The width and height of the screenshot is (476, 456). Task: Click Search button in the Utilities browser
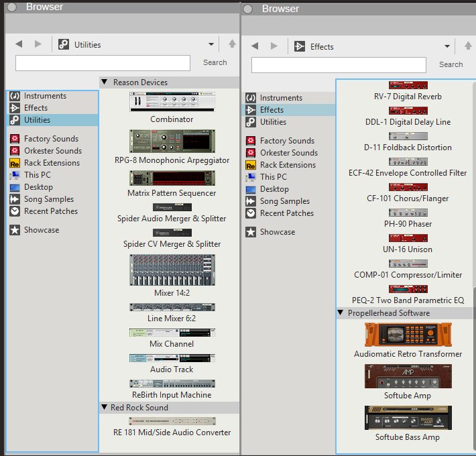point(215,62)
